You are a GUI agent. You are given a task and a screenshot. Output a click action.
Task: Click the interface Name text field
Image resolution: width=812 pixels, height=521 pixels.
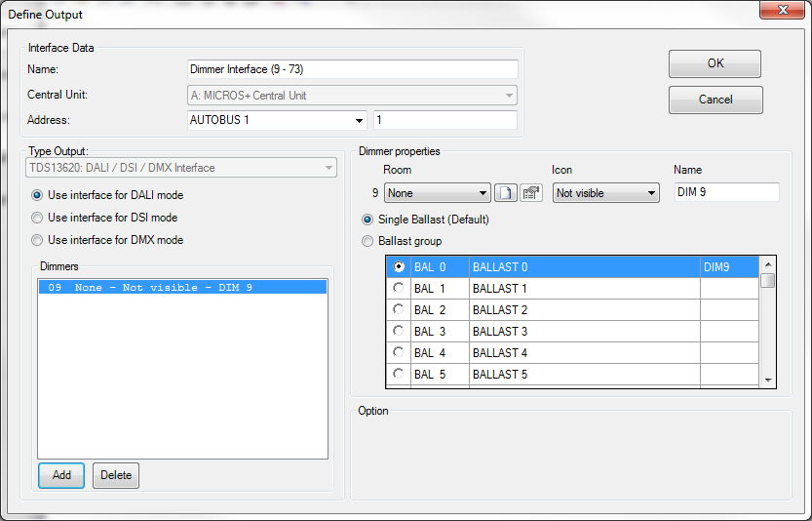pyautogui.click(x=352, y=69)
